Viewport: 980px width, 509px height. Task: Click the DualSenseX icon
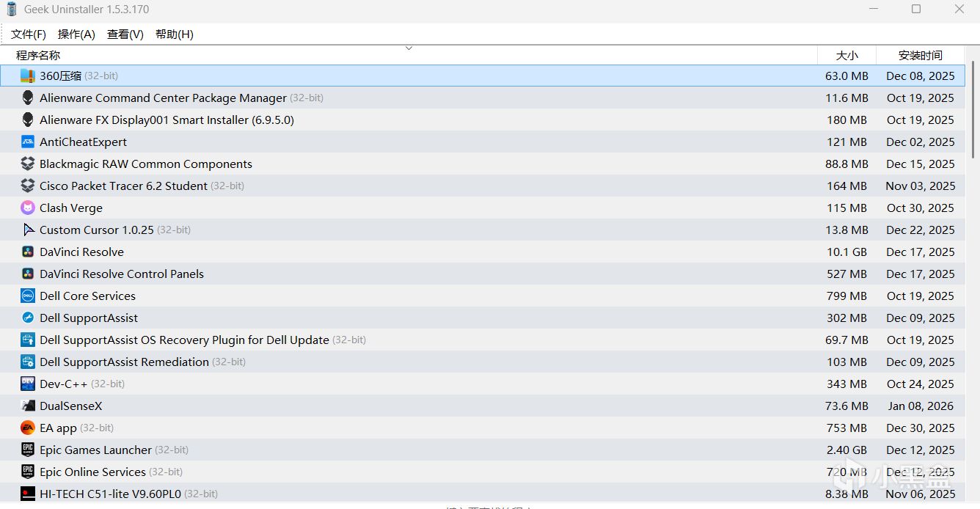coord(28,406)
